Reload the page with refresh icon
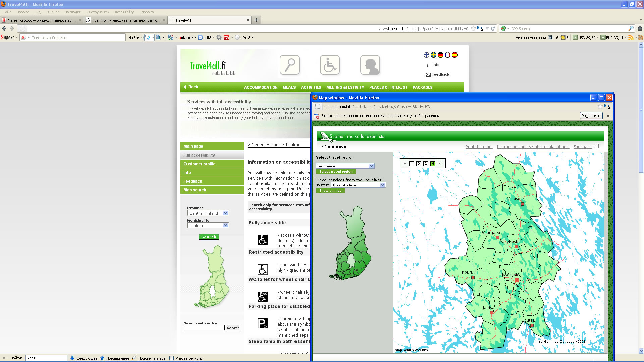644x362 pixels. pyautogui.click(x=493, y=29)
